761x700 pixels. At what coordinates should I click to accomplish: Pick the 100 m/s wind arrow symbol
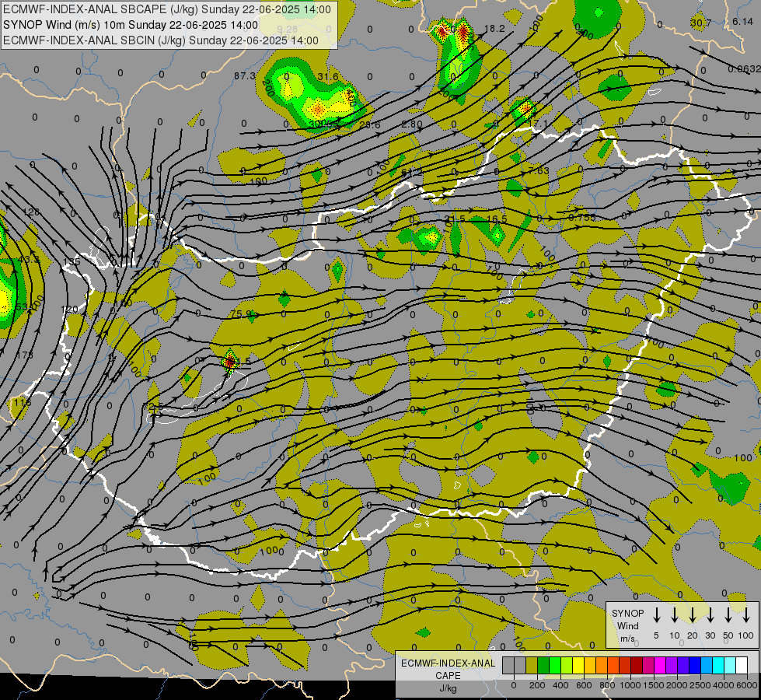pos(746,614)
